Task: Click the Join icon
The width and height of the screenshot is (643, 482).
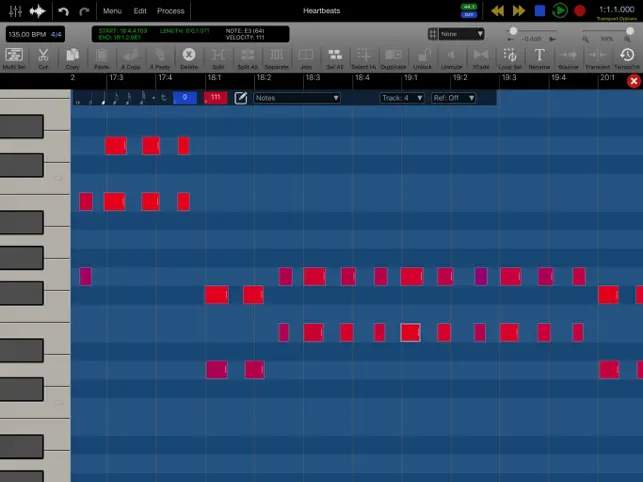Action: [x=306, y=58]
